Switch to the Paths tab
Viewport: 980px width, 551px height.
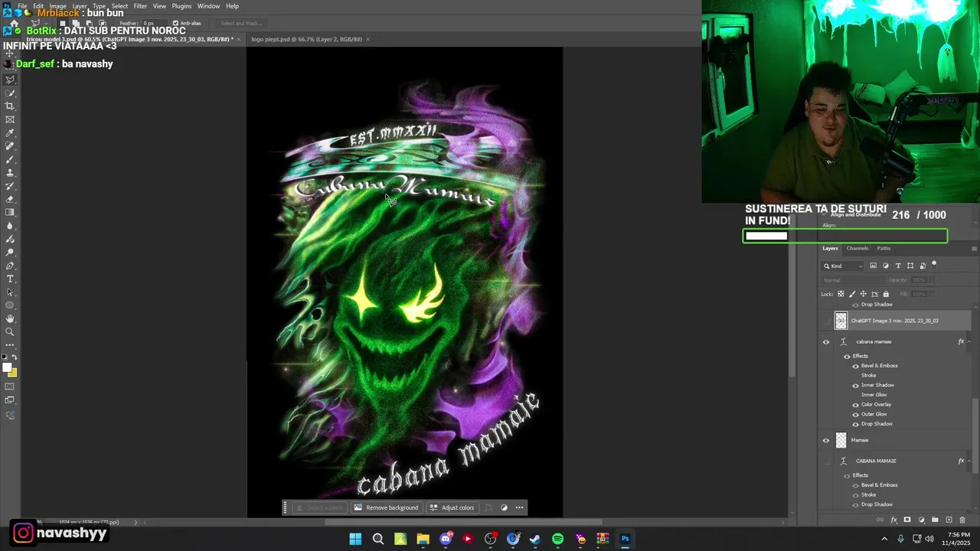click(x=884, y=248)
